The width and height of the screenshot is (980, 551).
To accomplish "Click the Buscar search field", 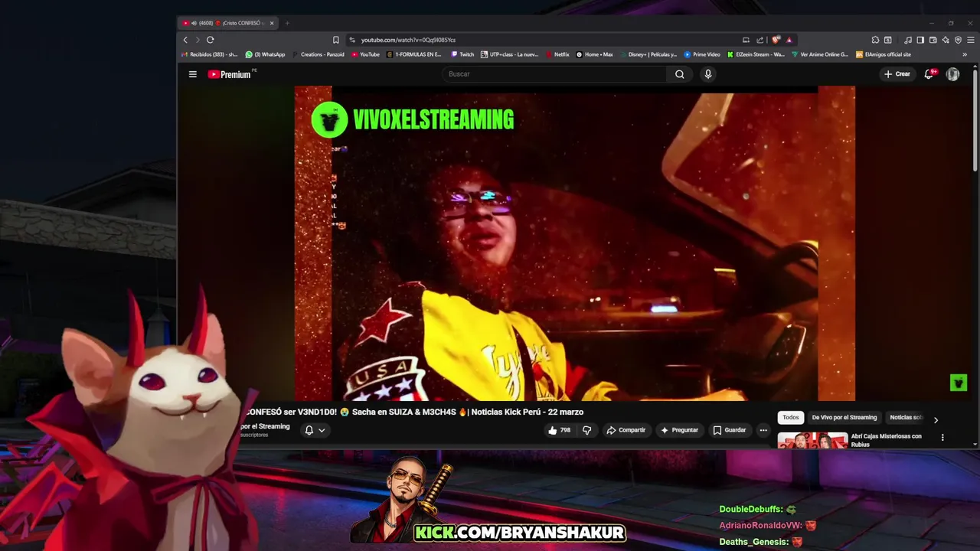I will 554,74.
